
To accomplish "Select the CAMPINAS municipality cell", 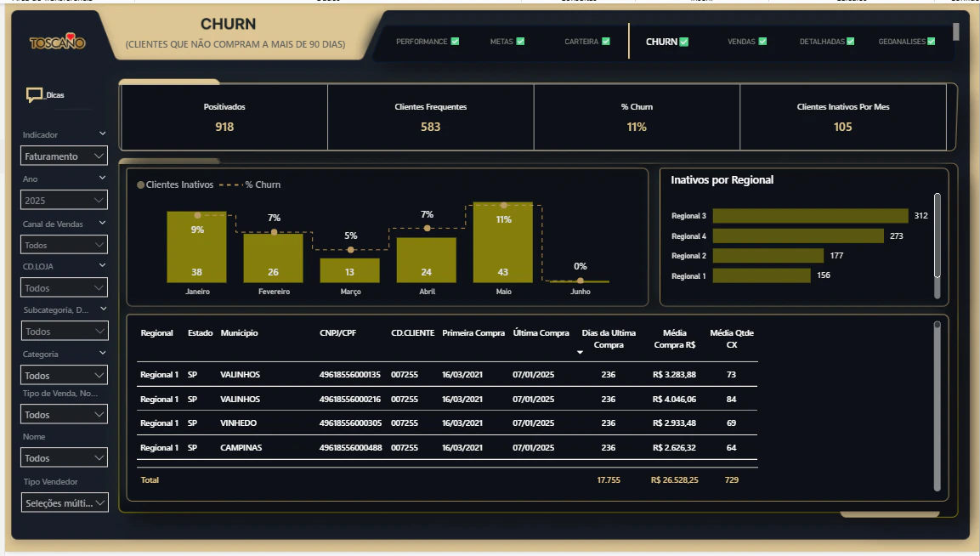I will [x=241, y=448].
